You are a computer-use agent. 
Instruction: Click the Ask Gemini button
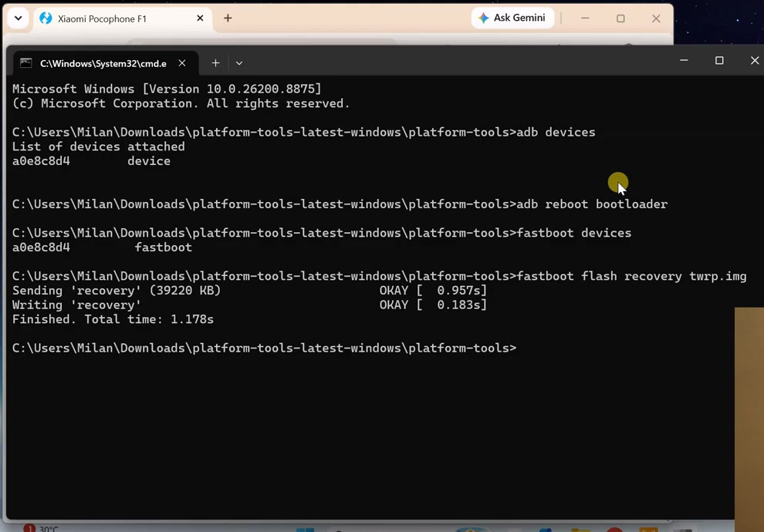[x=512, y=18]
